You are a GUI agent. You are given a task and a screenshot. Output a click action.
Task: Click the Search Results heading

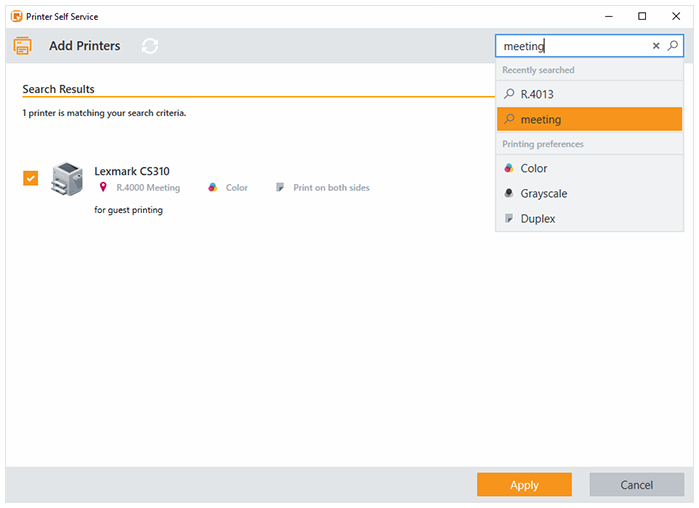pos(58,89)
